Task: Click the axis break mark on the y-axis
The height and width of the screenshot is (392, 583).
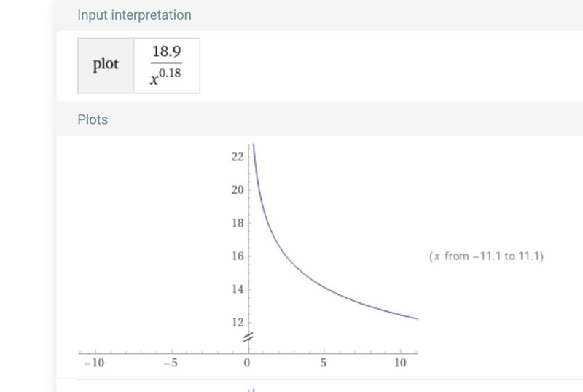Action: [248, 337]
